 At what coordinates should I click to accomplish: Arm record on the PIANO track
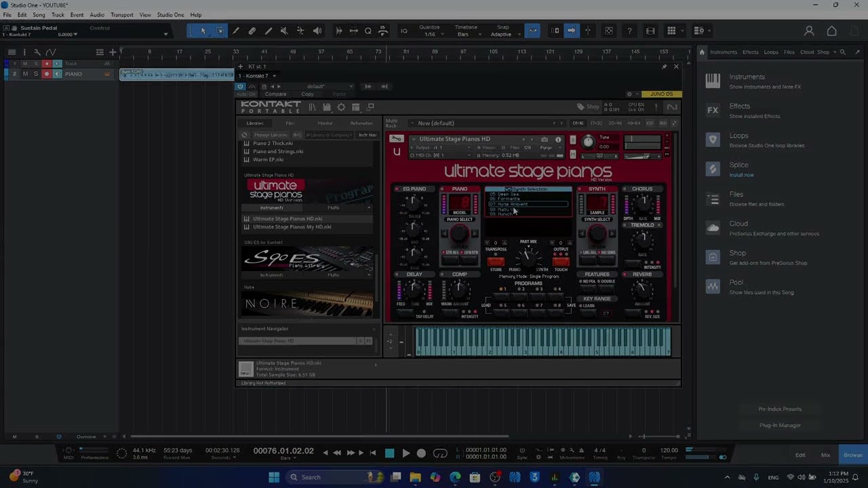(x=47, y=74)
